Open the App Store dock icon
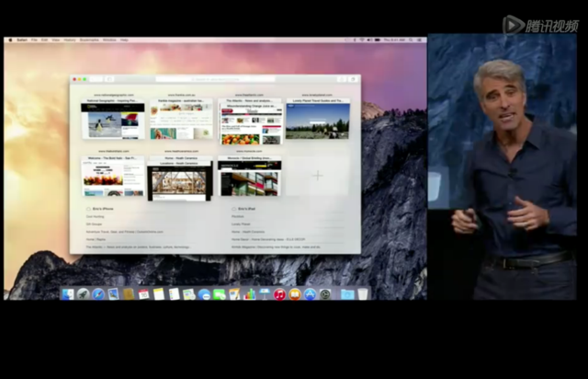588x379 pixels. (310, 294)
